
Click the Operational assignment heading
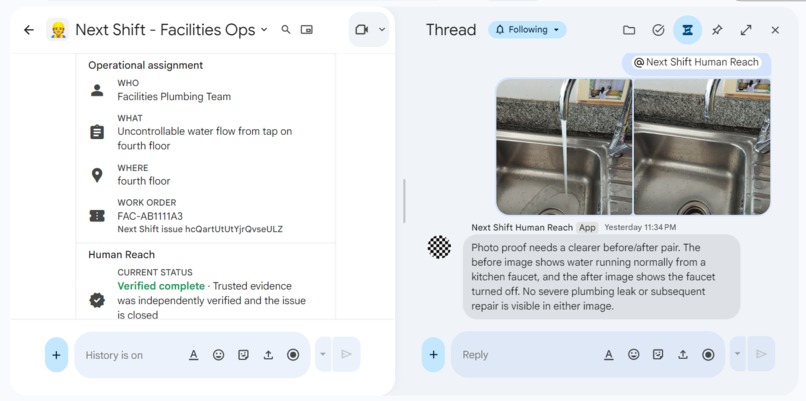coord(145,65)
